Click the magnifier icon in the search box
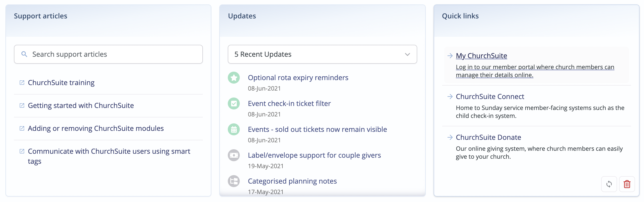The height and width of the screenshot is (202, 644). click(x=24, y=54)
